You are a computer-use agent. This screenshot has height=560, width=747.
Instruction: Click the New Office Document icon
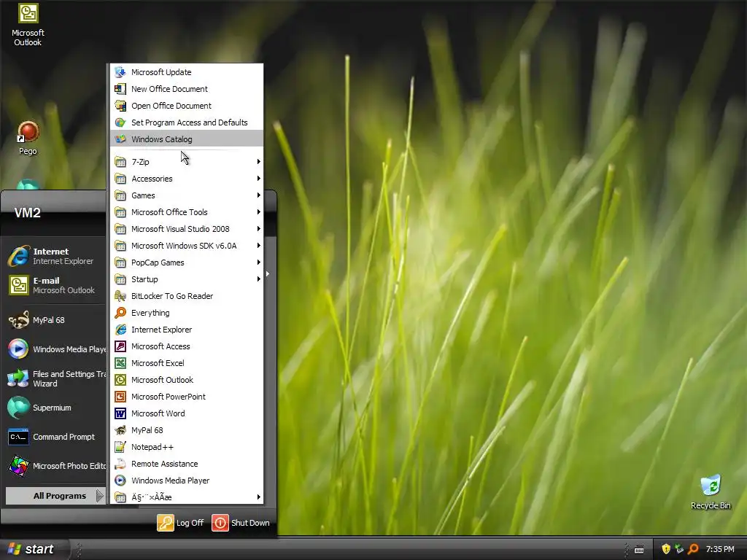click(x=120, y=89)
